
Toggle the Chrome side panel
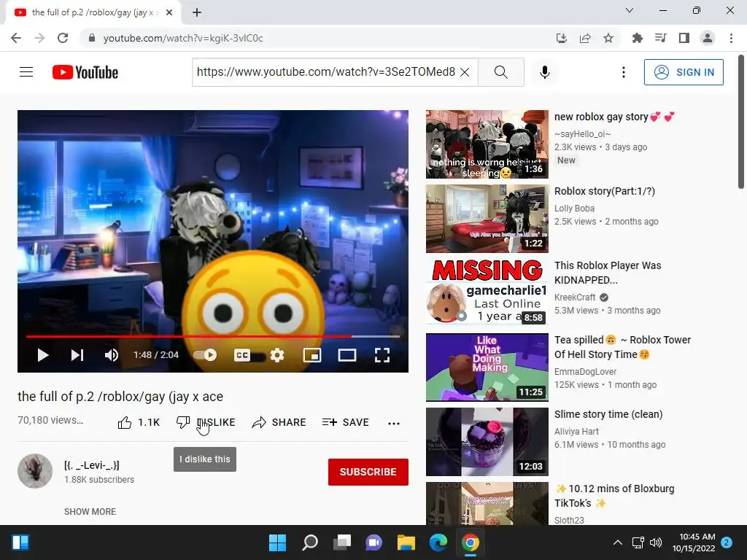684,38
